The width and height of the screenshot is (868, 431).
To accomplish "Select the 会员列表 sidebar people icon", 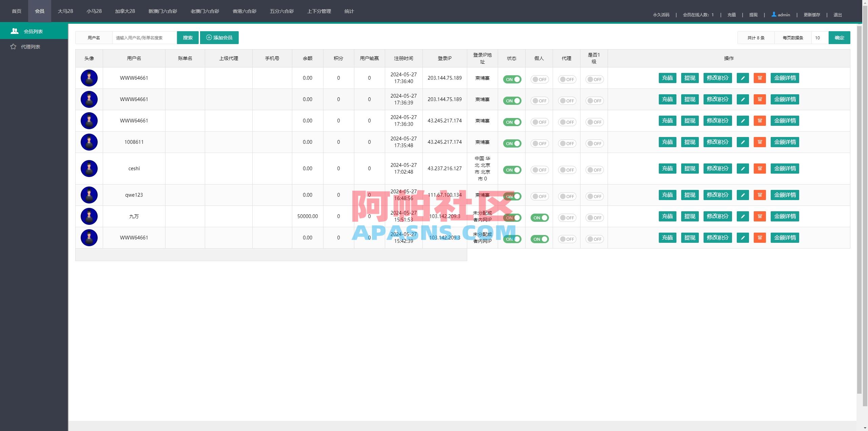I will [14, 31].
